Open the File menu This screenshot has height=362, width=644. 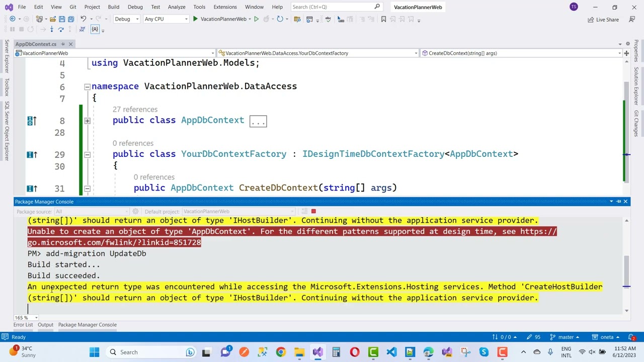[x=22, y=7]
